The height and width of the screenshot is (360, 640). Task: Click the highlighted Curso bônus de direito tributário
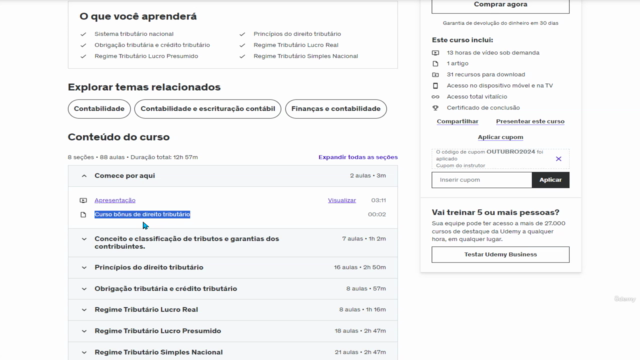tap(142, 214)
